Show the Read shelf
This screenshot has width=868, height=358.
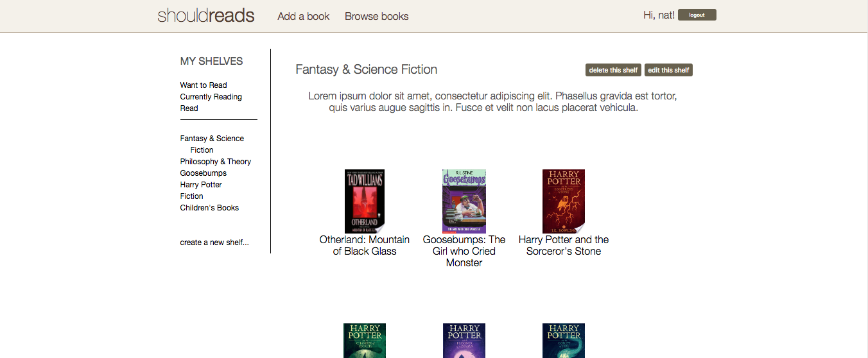coord(189,108)
